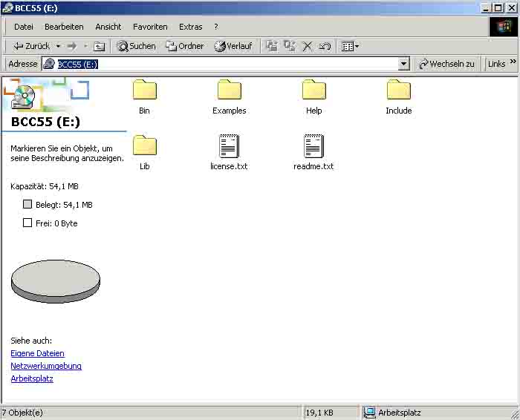Open the Bin folder
The height and width of the screenshot is (420, 520).
(144, 91)
